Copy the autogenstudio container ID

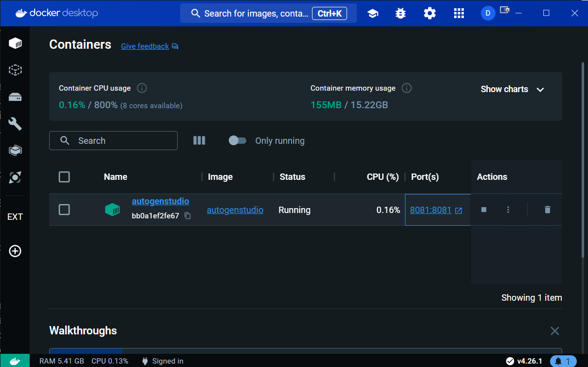click(187, 215)
